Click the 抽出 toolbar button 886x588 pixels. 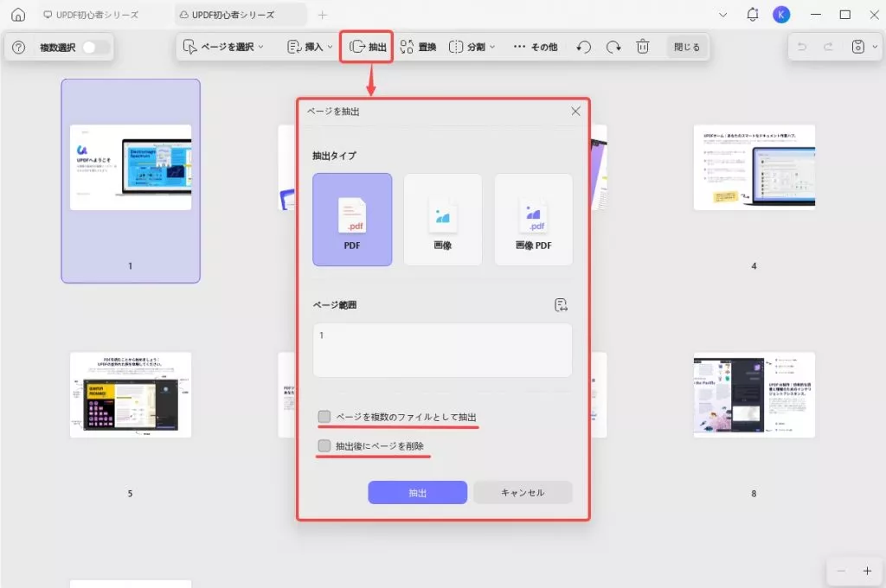pyautogui.click(x=368, y=47)
